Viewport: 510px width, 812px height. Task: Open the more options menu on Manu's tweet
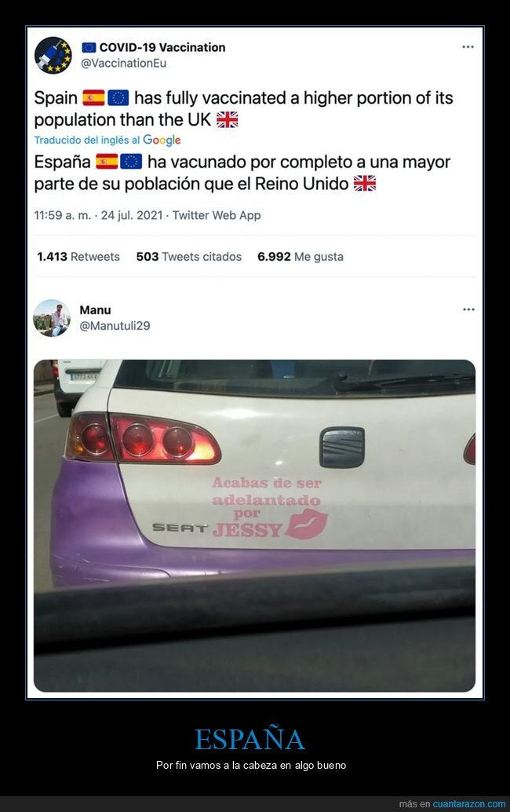[468, 309]
